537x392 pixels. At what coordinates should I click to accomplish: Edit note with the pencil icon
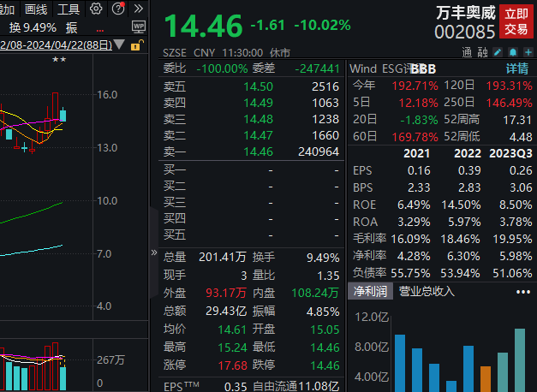pos(498,52)
